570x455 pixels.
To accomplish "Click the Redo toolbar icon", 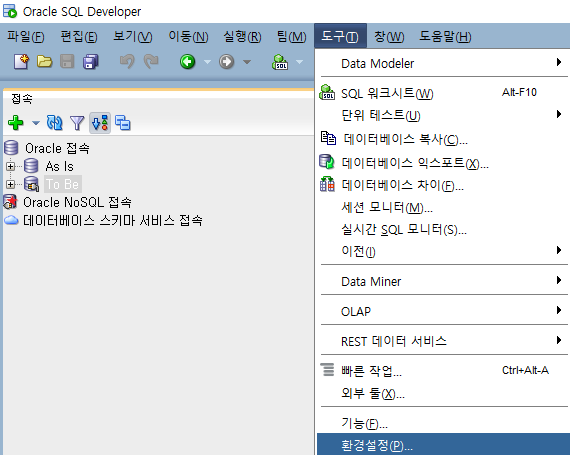I will pos(150,61).
